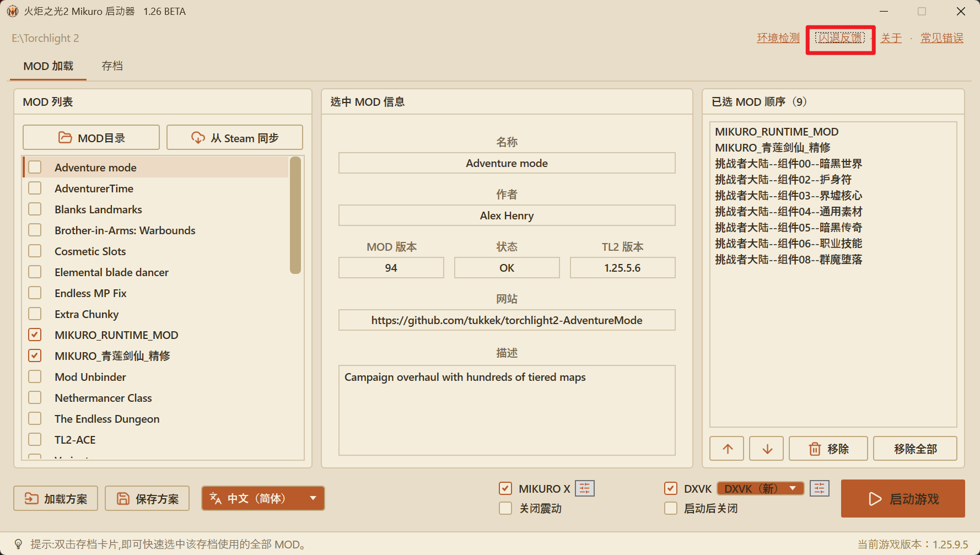
Task: Sync mods with 从 Steam 同步 button
Action: (x=235, y=137)
